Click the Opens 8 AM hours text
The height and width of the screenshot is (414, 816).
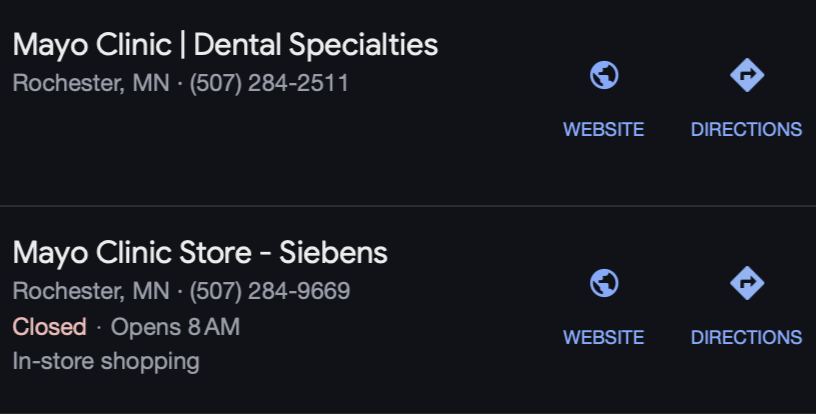[175, 327]
